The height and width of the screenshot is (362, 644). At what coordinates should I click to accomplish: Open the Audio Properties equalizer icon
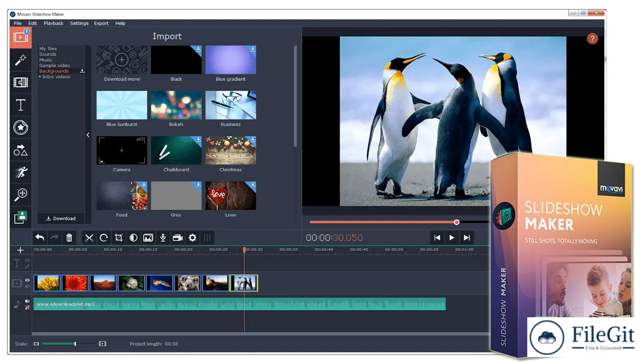tap(207, 238)
